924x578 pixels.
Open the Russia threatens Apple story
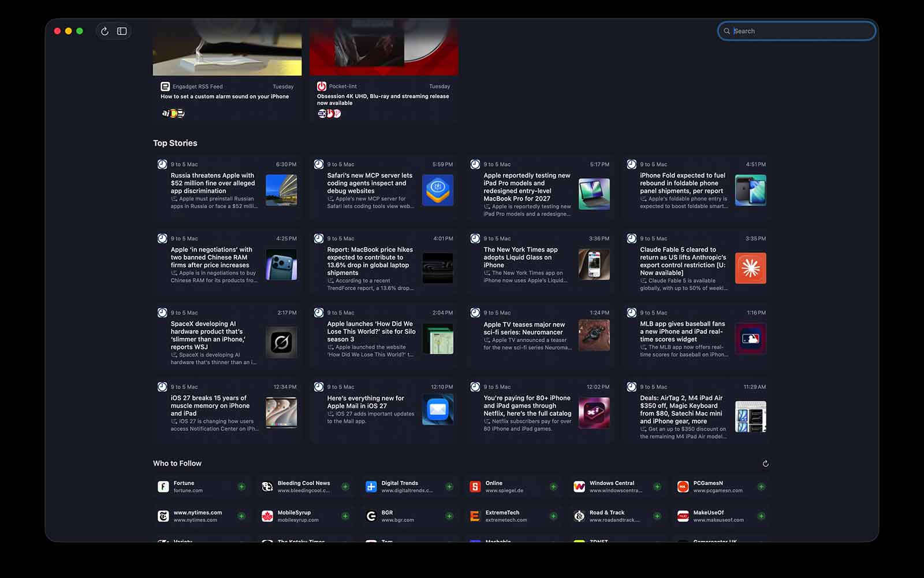[227, 188]
